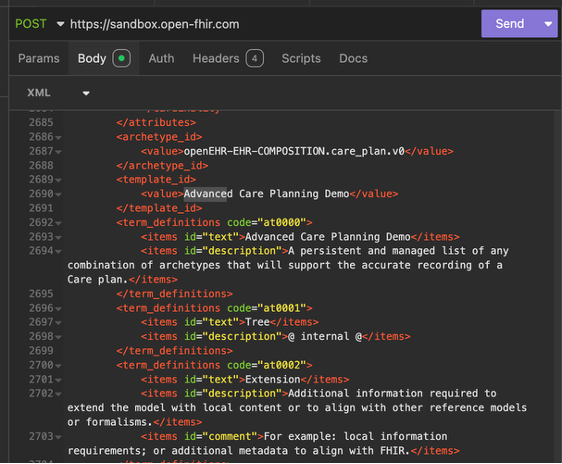Click the Send button
This screenshot has width=562, height=464.
(509, 24)
